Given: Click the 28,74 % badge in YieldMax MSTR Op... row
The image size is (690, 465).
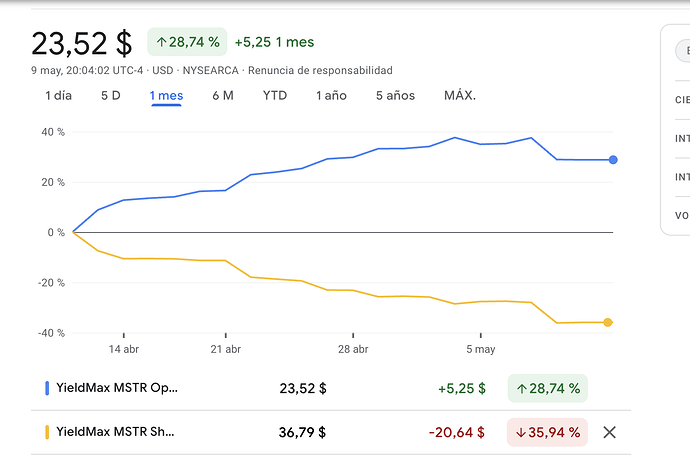Looking at the screenshot, I should 548,388.
